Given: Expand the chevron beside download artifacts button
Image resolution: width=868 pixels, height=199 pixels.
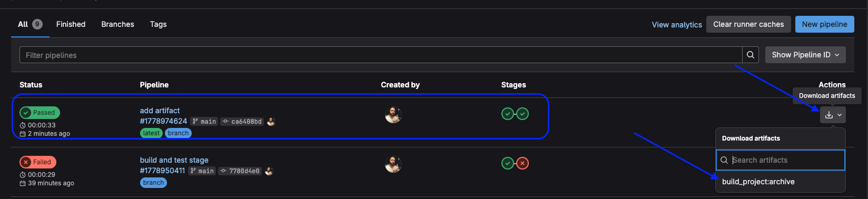Looking at the screenshot, I should click(839, 115).
